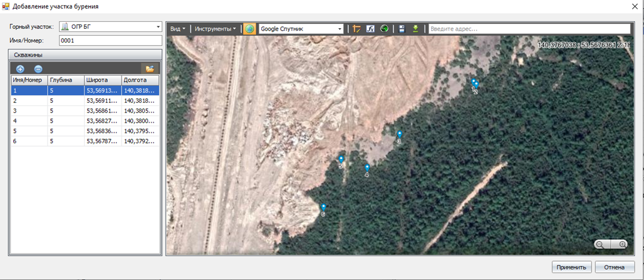Image resolution: width=644 pixels, height=280 pixels.
Task: Open the Инструменты menu
Action: tap(215, 29)
